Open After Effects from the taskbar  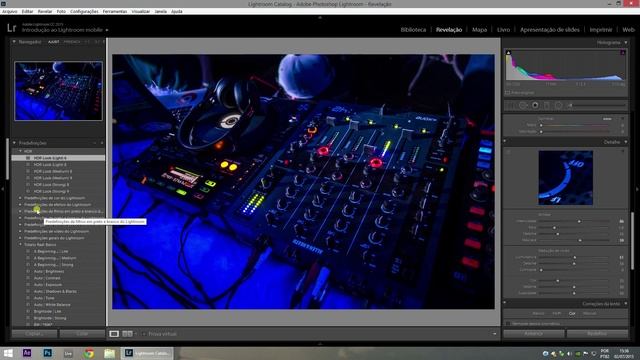point(27,353)
